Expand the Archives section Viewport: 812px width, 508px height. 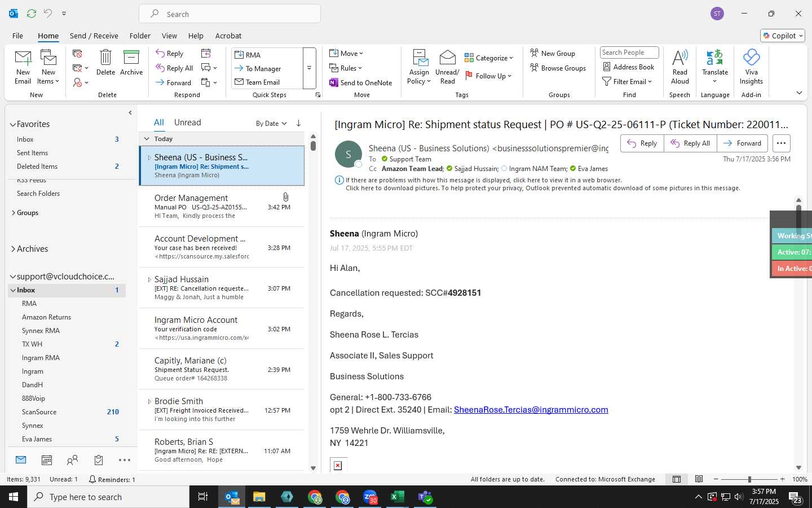point(13,249)
